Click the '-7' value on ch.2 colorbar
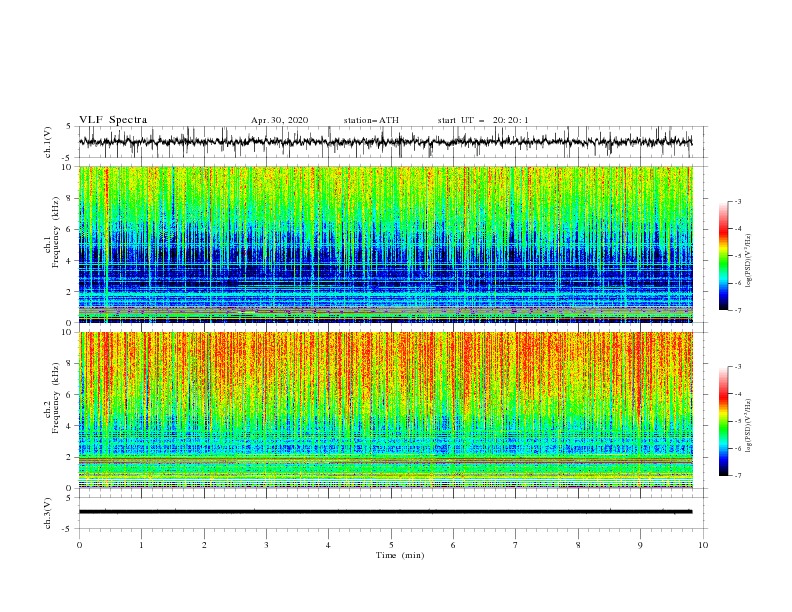 [737, 476]
